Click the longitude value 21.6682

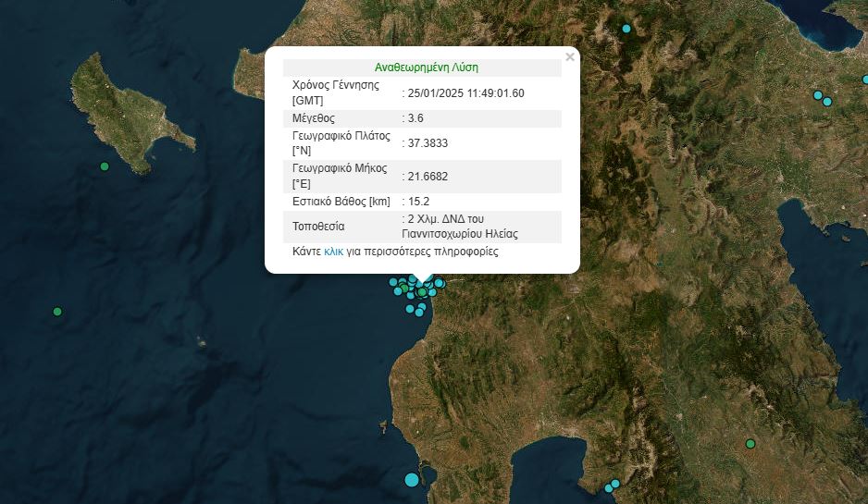pyautogui.click(x=428, y=176)
